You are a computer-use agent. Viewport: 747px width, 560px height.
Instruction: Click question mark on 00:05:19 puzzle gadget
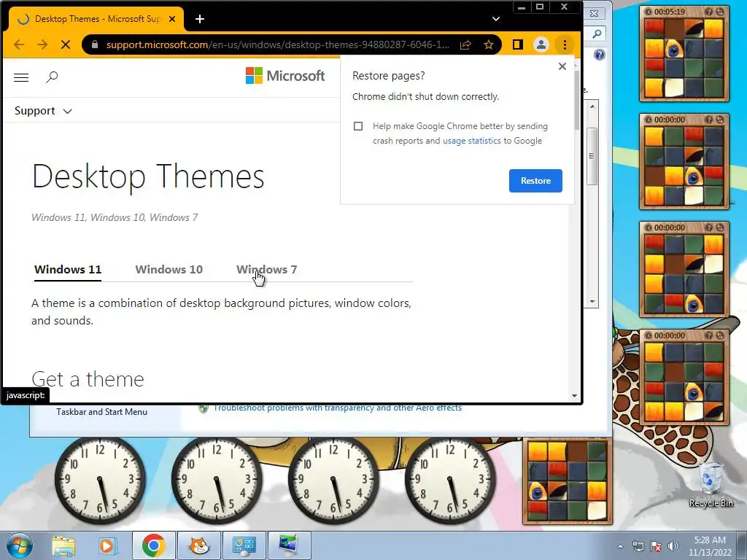(709, 12)
